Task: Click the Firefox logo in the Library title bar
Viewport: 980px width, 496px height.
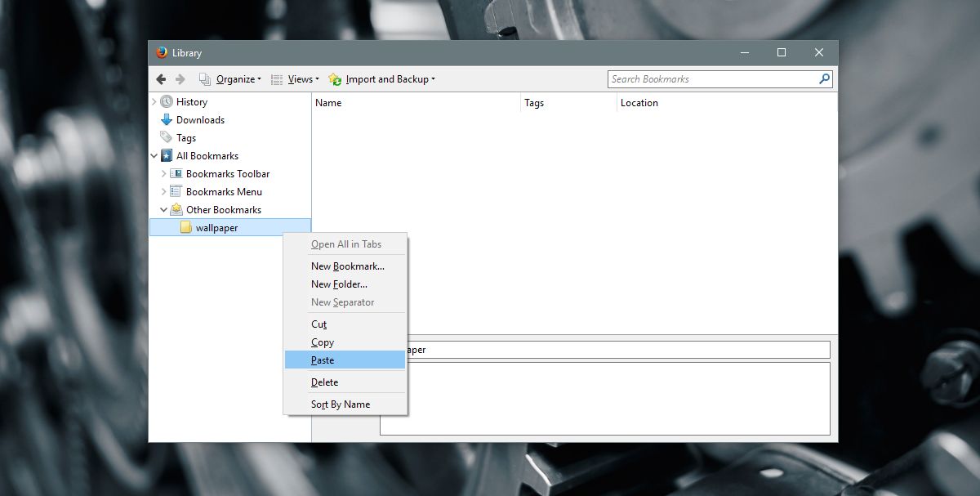Action: click(x=162, y=53)
